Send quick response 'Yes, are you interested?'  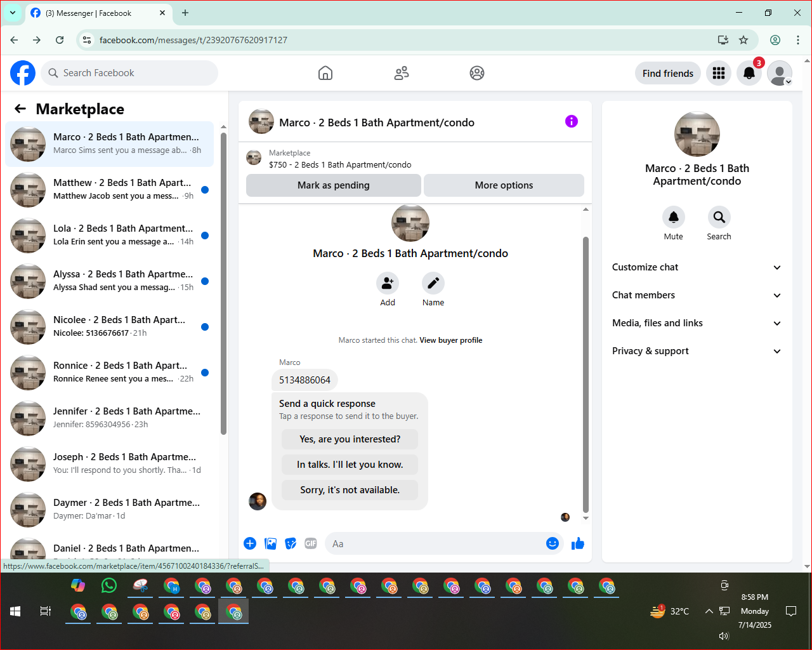click(350, 439)
